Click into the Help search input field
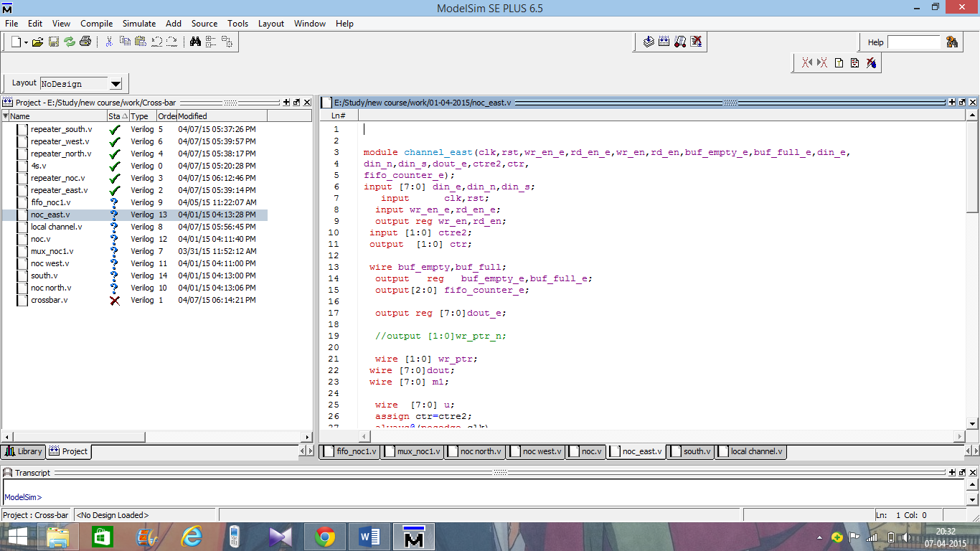The height and width of the screenshot is (551, 980). click(x=913, y=42)
